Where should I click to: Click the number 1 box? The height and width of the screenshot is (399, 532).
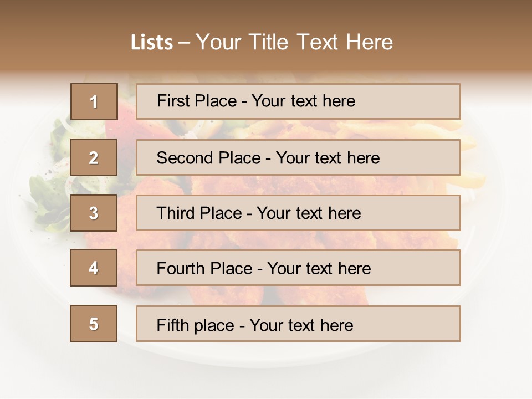[x=94, y=101]
